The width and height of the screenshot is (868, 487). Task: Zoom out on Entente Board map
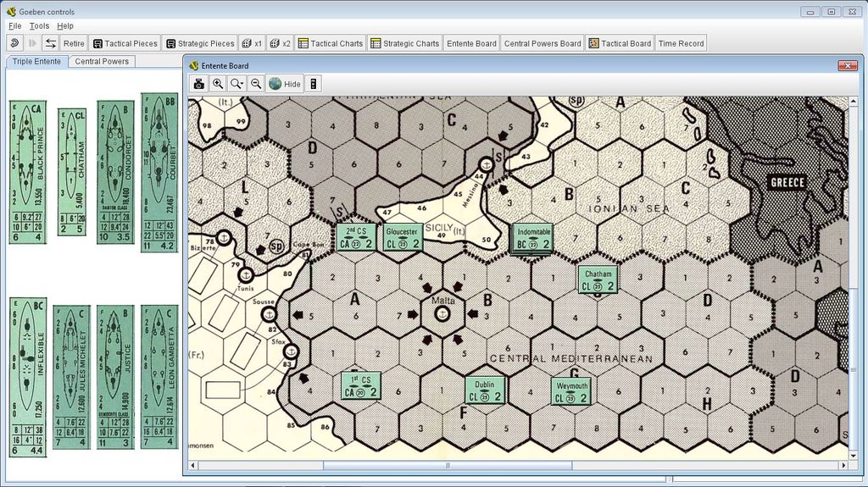[256, 84]
